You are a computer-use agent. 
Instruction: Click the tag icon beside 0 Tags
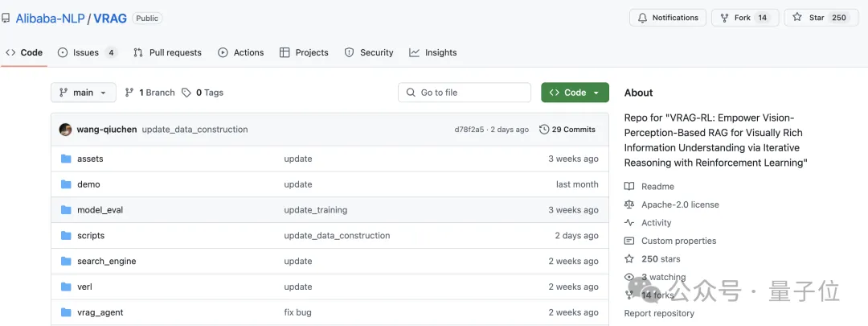pyautogui.click(x=186, y=93)
